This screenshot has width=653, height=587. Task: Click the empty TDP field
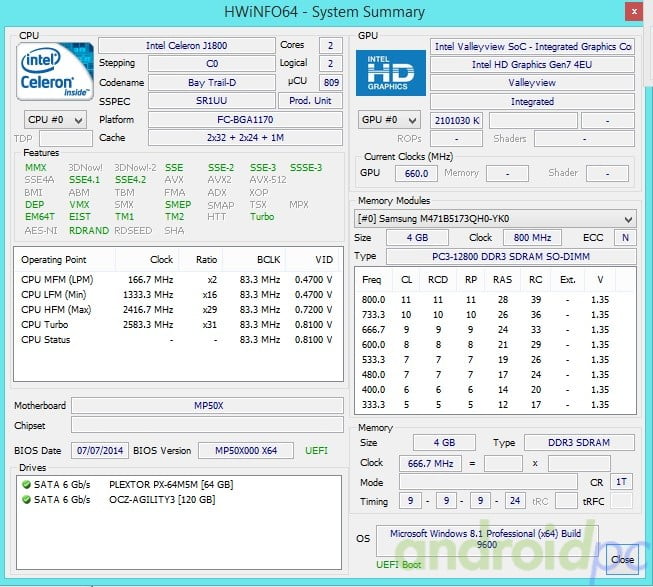coord(66,138)
